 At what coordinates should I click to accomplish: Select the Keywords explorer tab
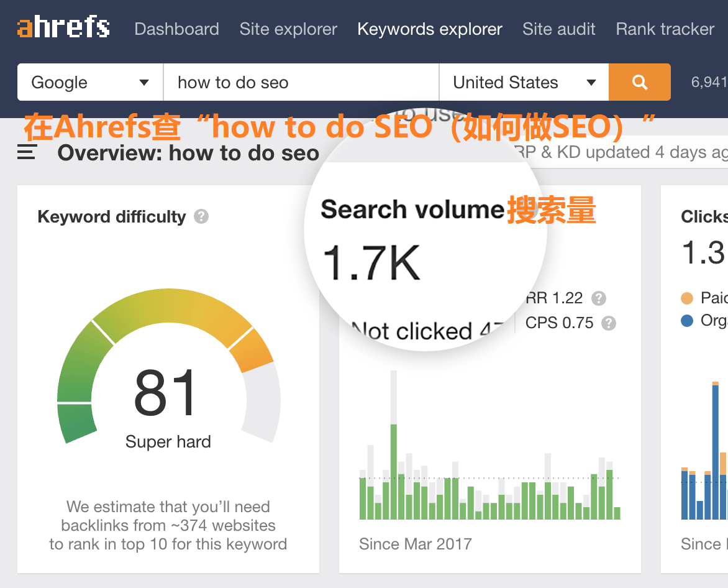(429, 29)
